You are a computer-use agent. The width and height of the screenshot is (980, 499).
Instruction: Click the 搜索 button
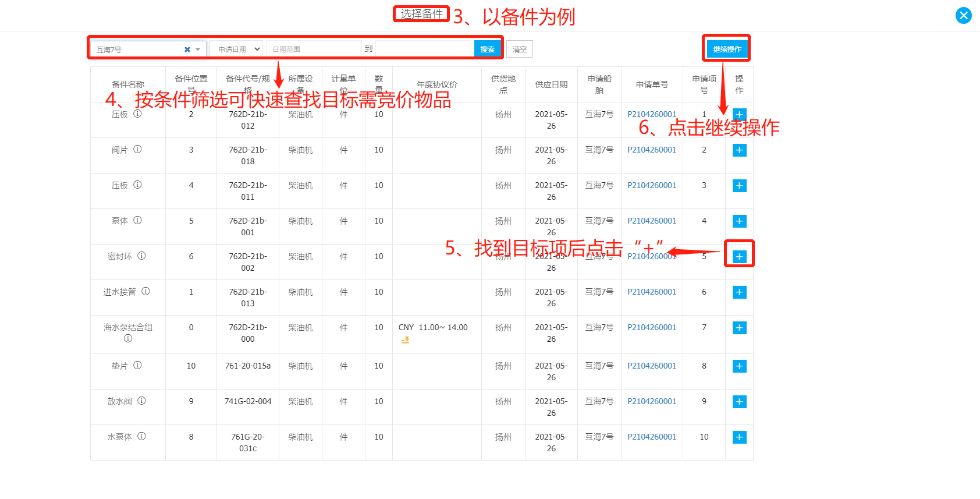click(487, 49)
